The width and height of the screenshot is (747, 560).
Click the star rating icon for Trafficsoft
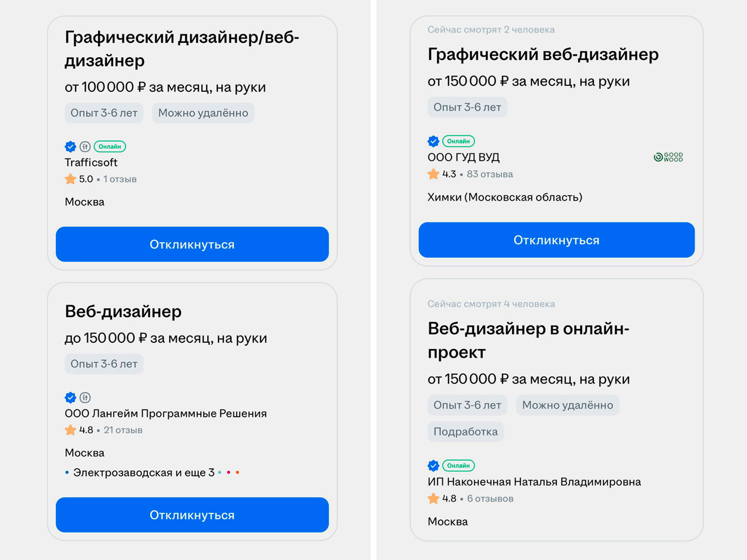pyautogui.click(x=70, y=179)
